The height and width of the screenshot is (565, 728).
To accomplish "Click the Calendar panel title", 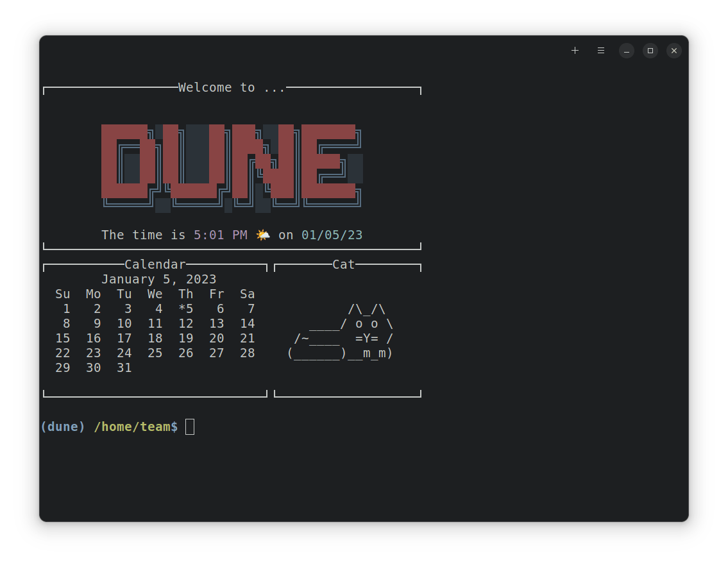I will [155, 265].
